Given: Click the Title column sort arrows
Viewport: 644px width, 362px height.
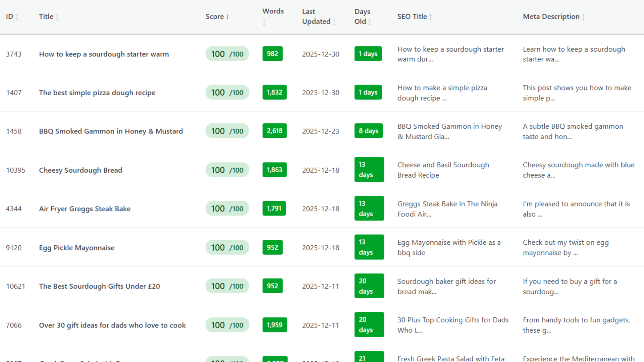Looking at the screenshot, I should (57, 17).
